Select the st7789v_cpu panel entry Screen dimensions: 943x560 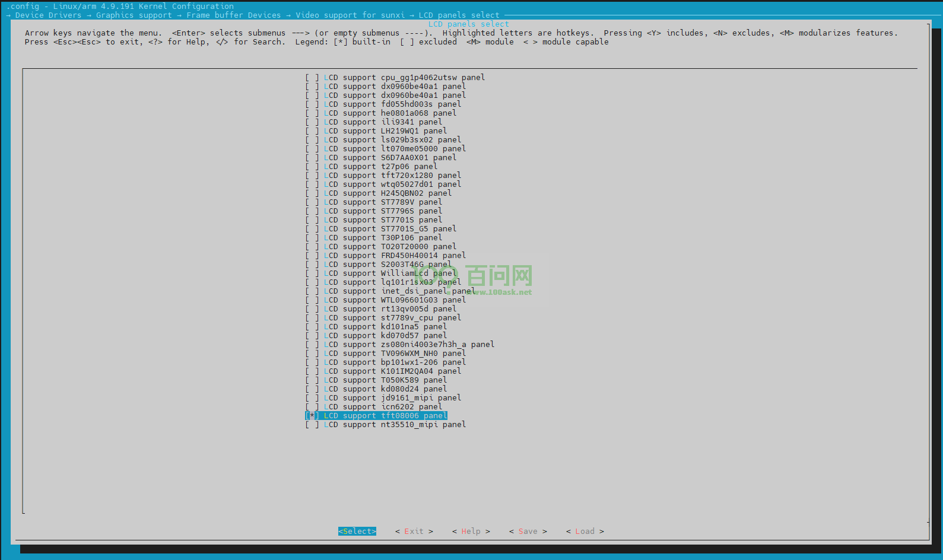click(x=392, y=318)
